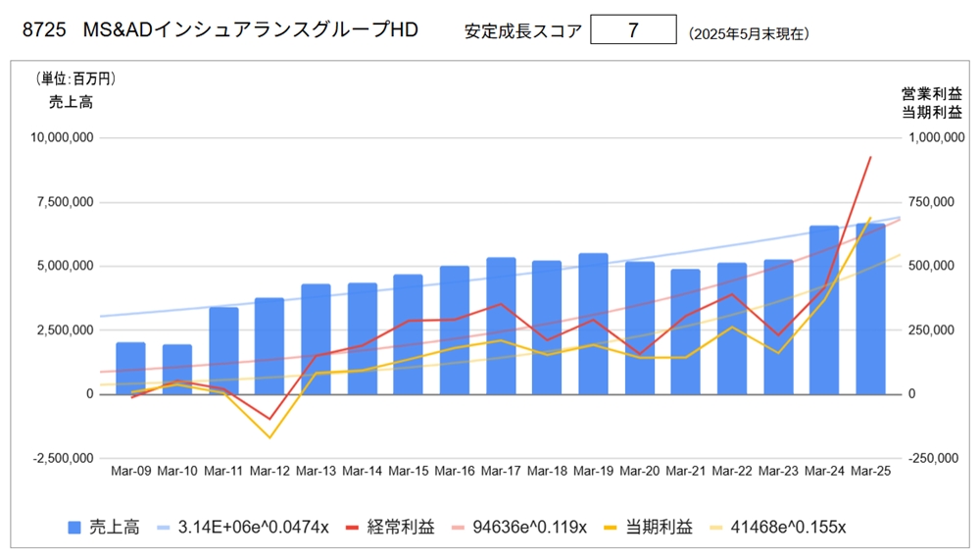Select the trendline label 3.14E+06e^0.0474x
The image size is (980, 560).
click(x=253, y=528)
